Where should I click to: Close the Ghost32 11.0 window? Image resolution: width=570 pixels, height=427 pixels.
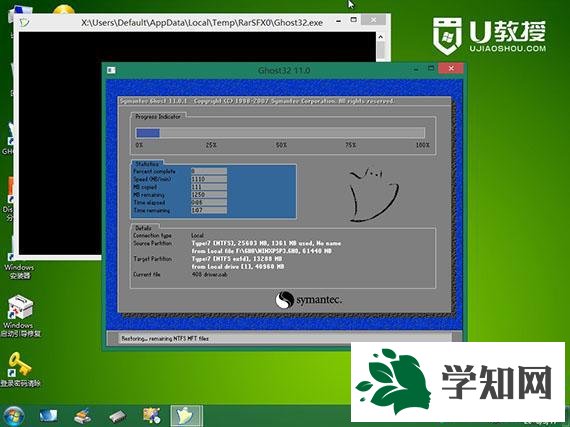tap(451, 68)
